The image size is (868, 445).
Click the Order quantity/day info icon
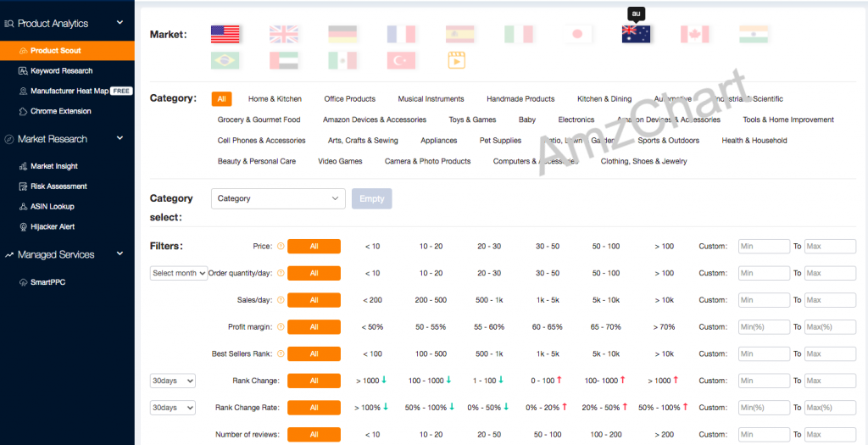(x=280, y=273)
